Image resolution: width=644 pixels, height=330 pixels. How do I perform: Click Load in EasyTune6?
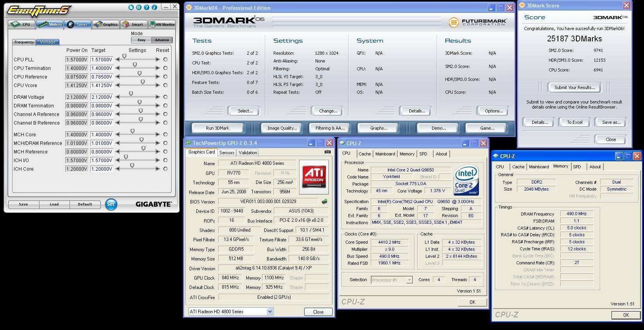point(54,204)
